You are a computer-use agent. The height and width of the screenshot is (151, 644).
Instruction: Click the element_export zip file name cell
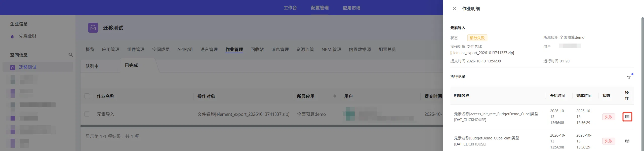tap(243, 114)
